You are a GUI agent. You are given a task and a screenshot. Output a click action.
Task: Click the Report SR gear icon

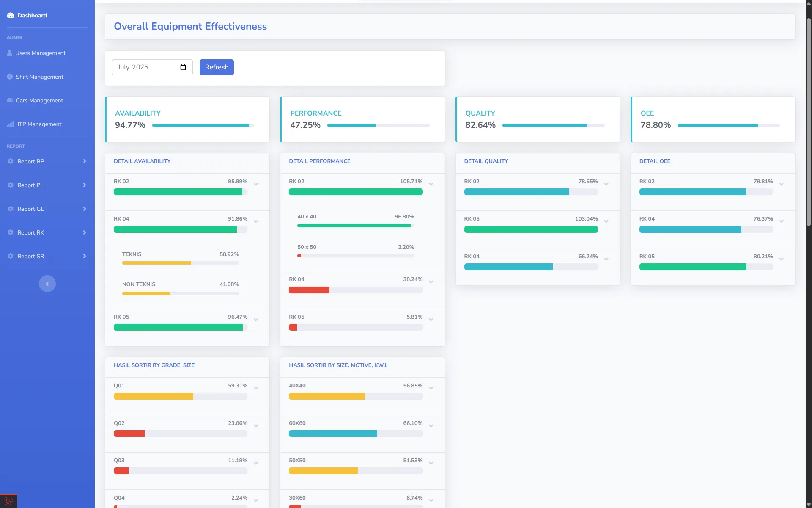tap(11, 256)
